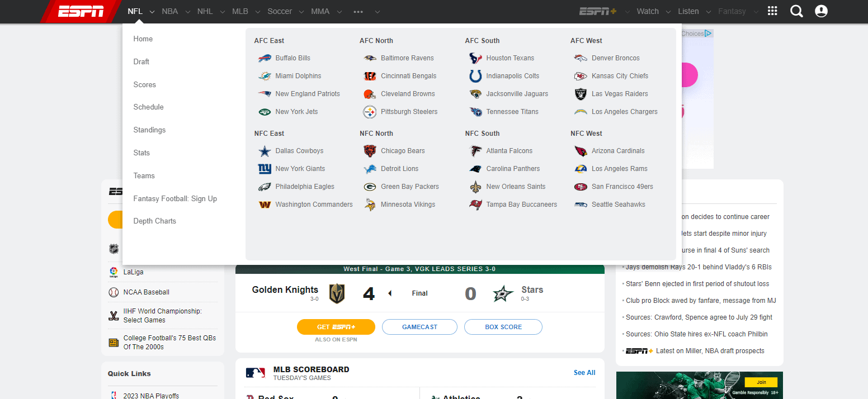Click the New York Jets logo
The height and width of the screenshot is (399, 868).
[265, 112]
